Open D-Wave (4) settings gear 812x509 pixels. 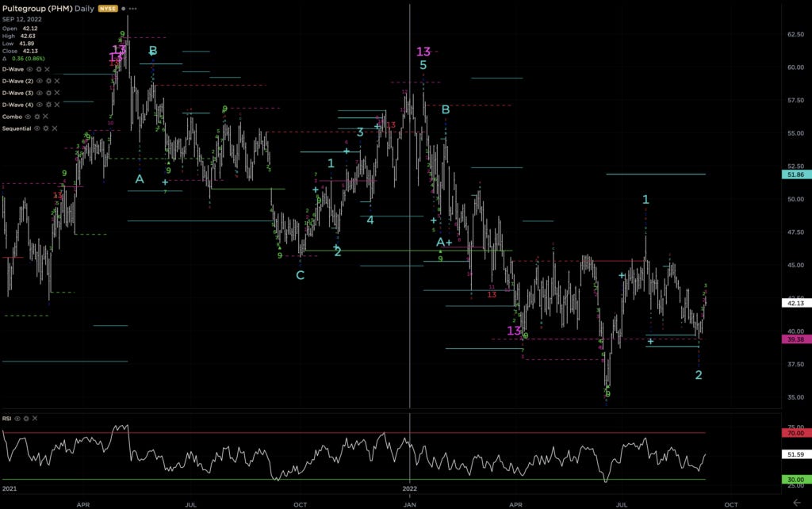pyautogui.click(x=48, y=105)
